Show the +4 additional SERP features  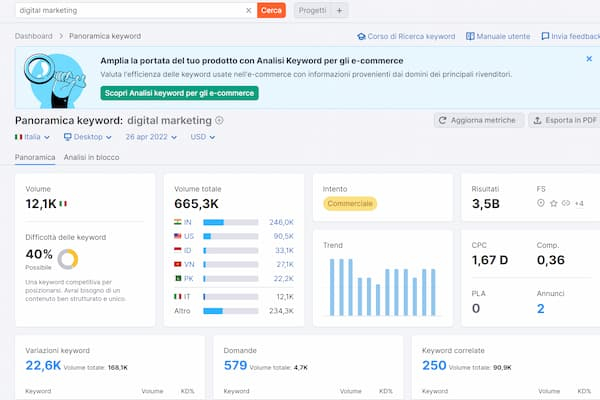click(579, 203)
